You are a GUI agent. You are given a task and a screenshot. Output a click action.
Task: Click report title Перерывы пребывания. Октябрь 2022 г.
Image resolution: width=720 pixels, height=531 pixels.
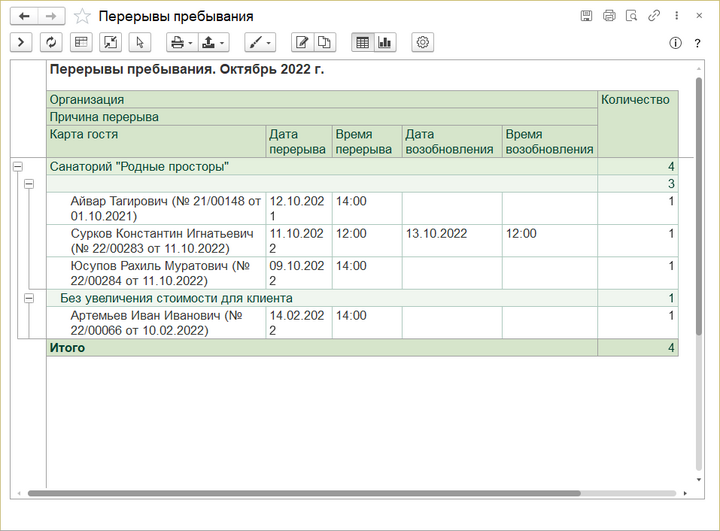187,69
